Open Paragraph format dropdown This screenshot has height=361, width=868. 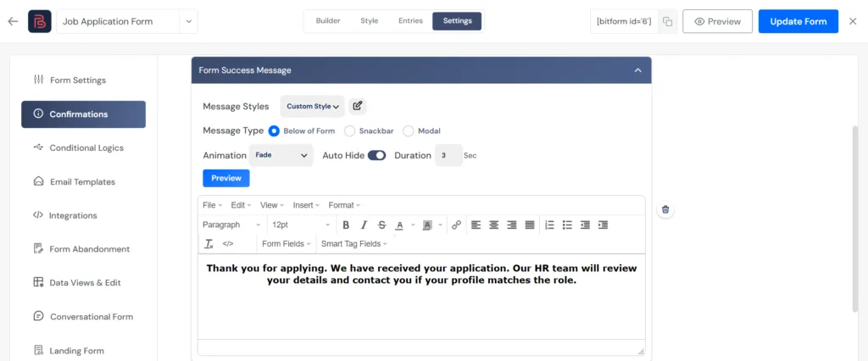pos(232,225)
